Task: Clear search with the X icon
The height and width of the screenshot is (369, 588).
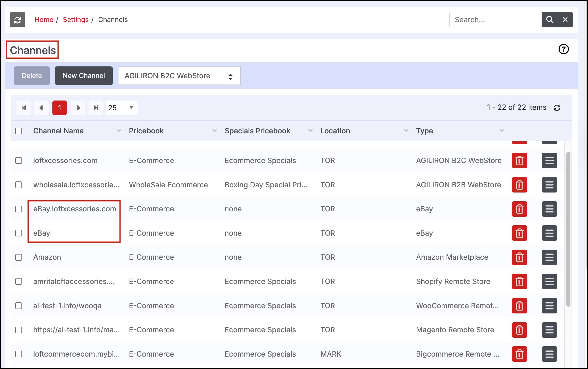Action: 565,20
